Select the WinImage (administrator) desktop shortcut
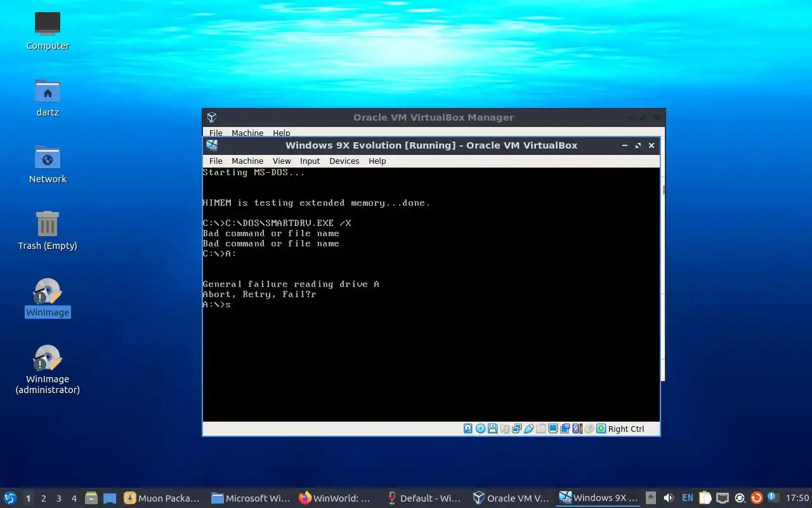 pos(48,370)
